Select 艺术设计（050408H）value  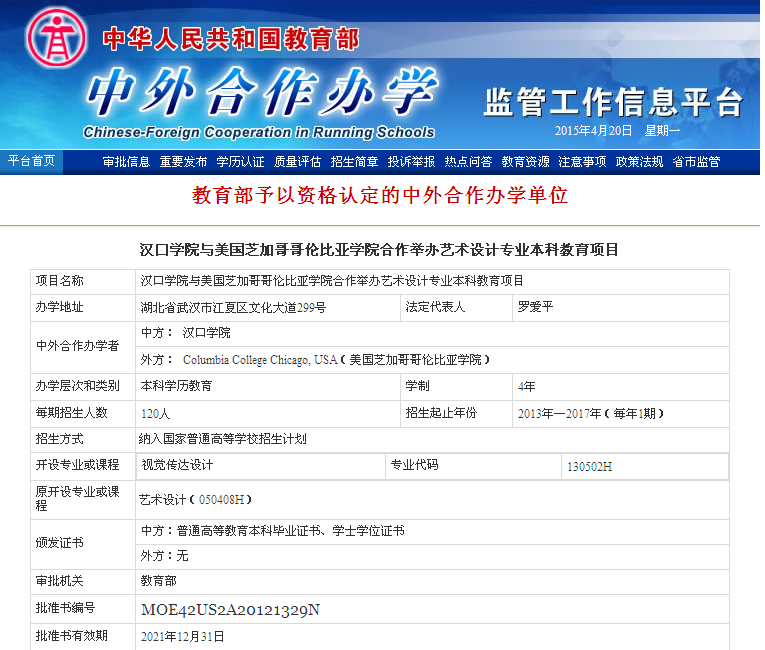[195, 500]
